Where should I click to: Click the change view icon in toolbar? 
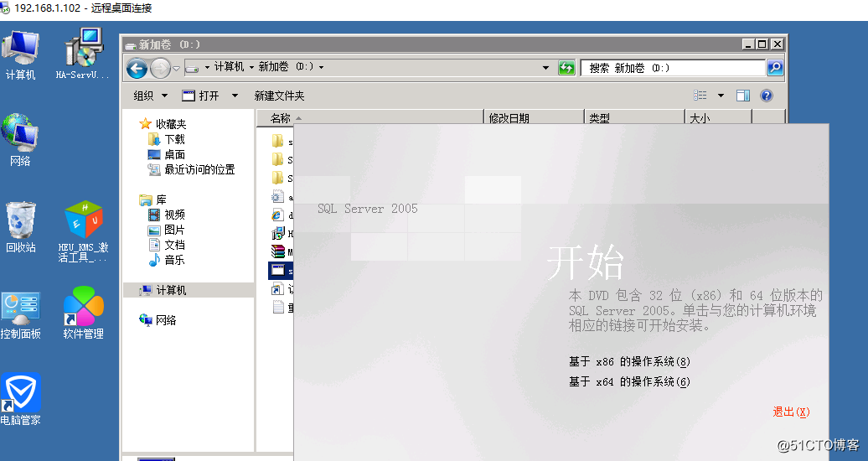click(700, 96)
